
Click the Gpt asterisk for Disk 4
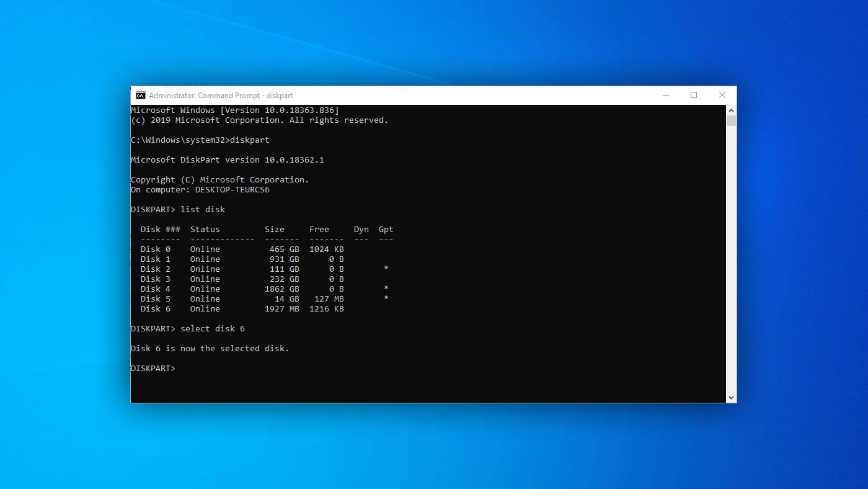[x=386, y=289]
